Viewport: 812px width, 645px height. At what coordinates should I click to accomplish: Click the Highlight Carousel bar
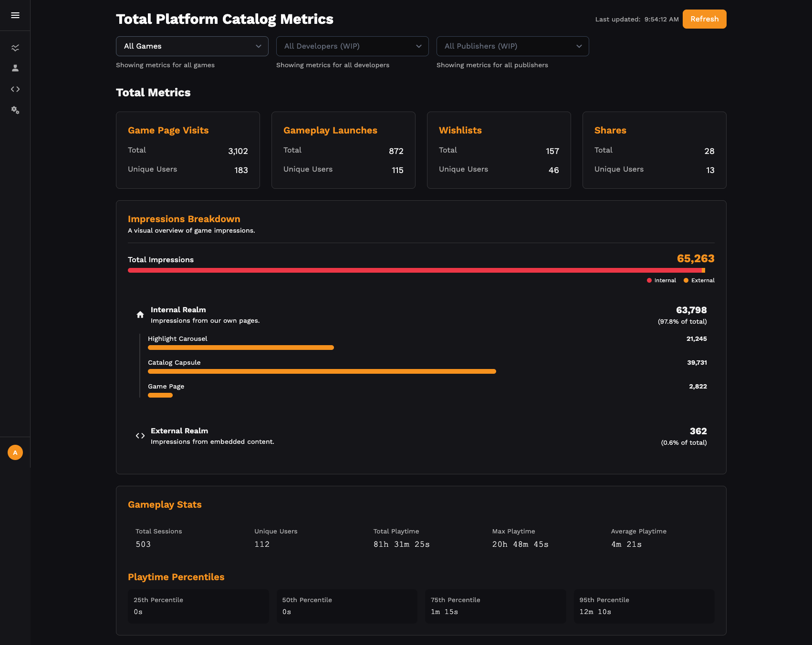241,348
